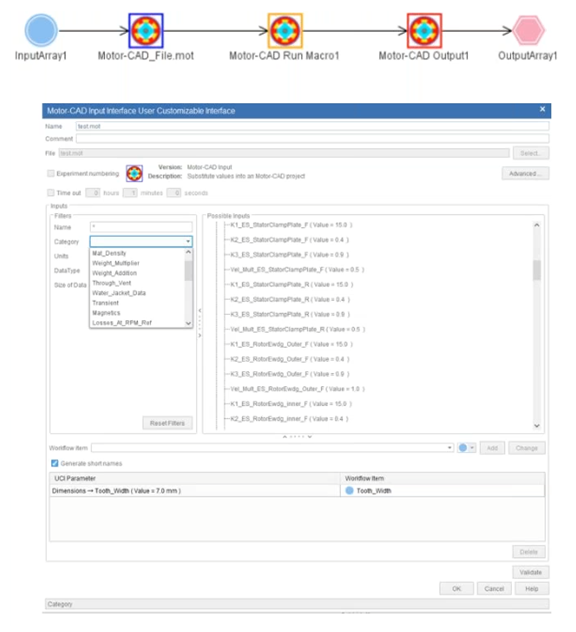Click the blue circle icon in Tooth_Width row
Image resolution: width=576 pixels, height=632 pixels.
click(349, 491)
